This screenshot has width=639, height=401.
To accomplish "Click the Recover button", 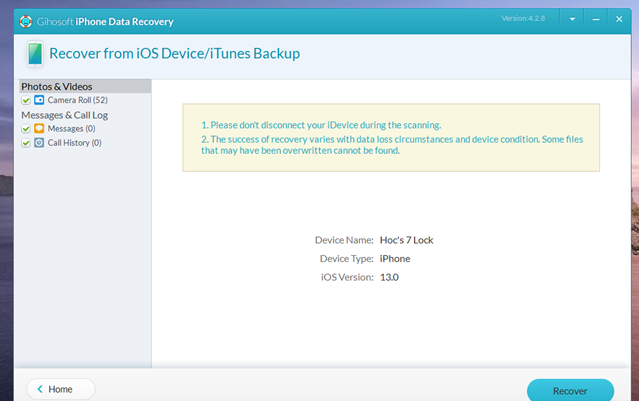I will [570, 390].
